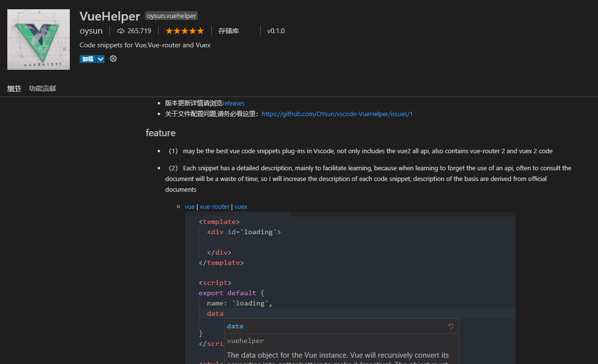Open the vuex documentation link

pyautogui.click(x=241, y=206)
